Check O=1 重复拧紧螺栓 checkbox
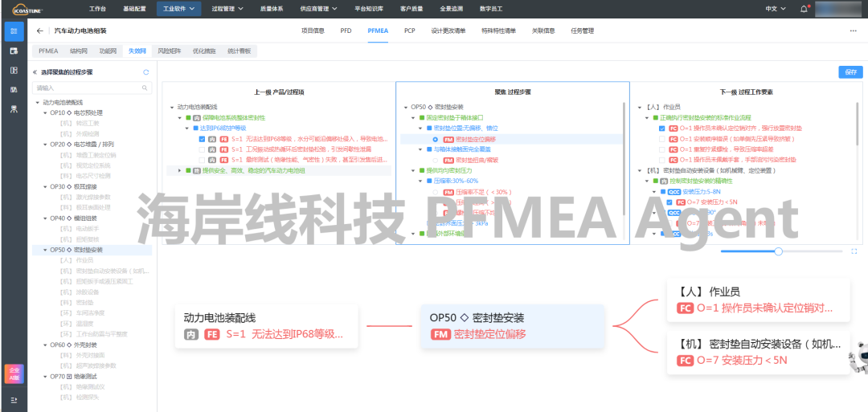The height and width of the screenshot is (412, 868). [x=662, y=149]
